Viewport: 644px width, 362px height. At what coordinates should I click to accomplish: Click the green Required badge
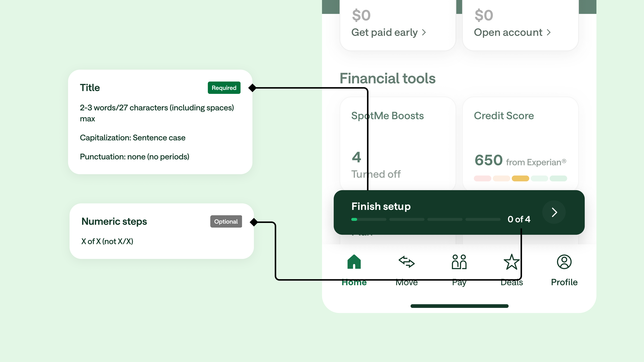224,88
